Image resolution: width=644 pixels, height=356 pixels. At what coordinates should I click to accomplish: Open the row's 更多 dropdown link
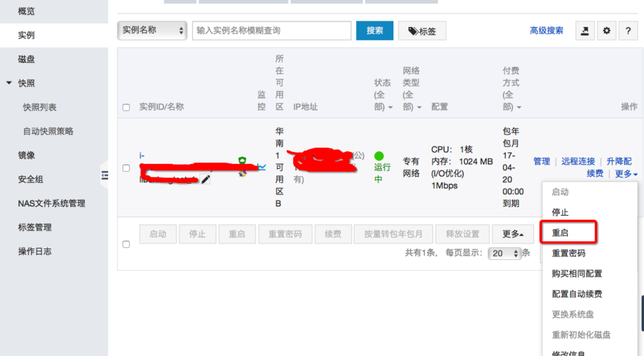(x=626, y=174)
